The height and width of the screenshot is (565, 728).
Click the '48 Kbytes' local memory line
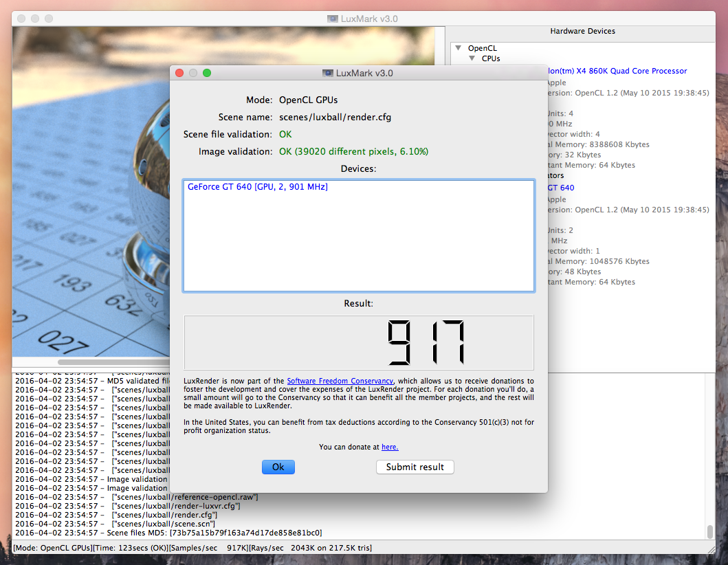(x=574, y=272)
